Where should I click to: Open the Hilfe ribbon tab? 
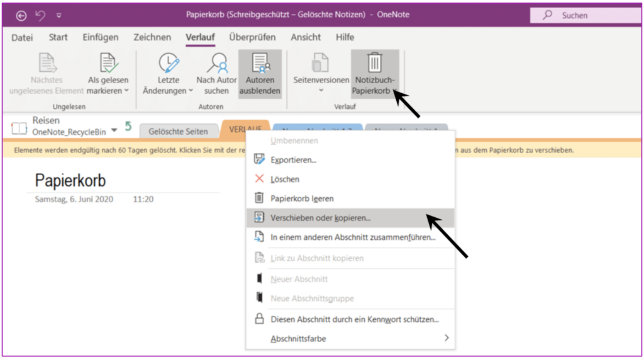(345, 37)
